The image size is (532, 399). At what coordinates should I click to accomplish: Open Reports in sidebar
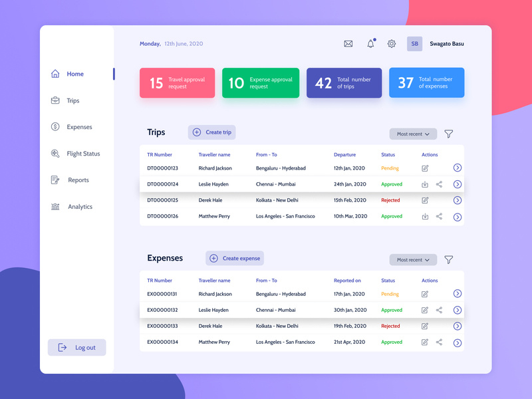[70, 180]
